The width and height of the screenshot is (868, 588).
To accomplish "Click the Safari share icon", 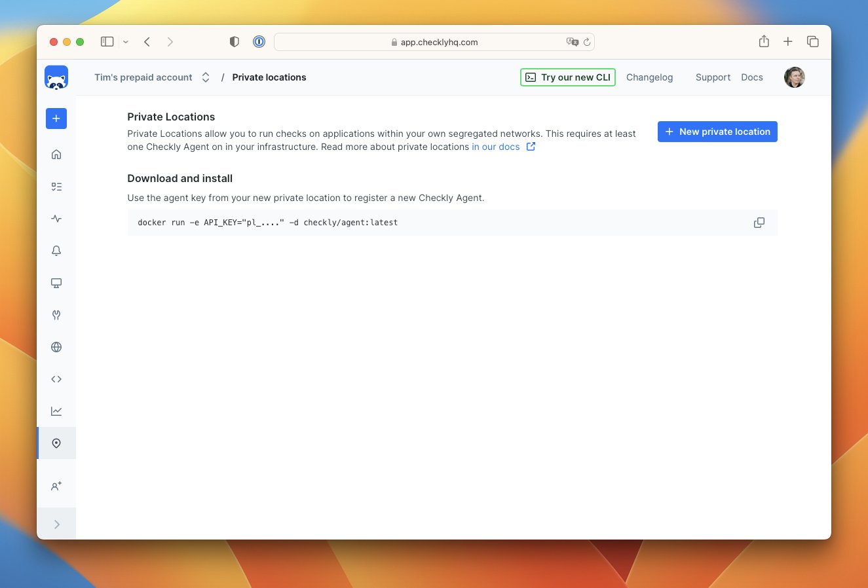I will tap(764, 41).
